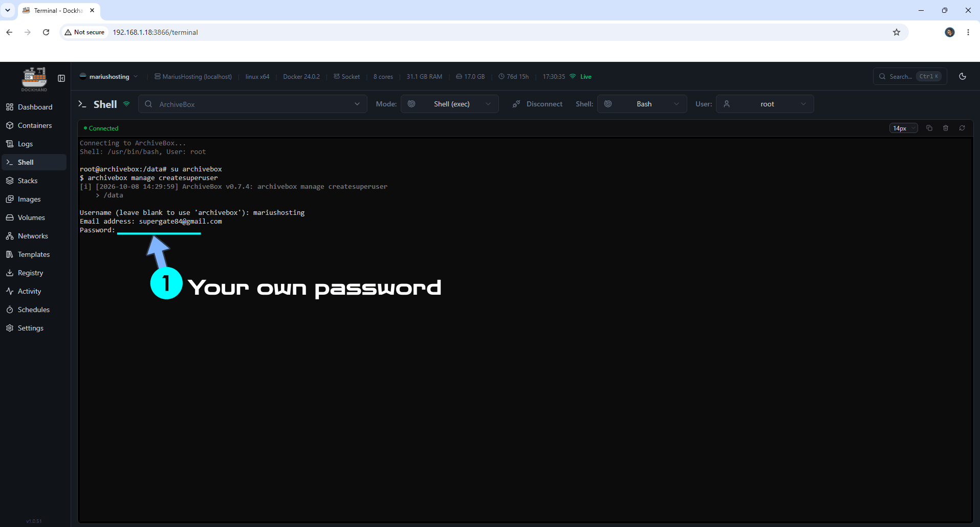Click the Search box in header
The image size is (980, 527).
coord(910,76)
